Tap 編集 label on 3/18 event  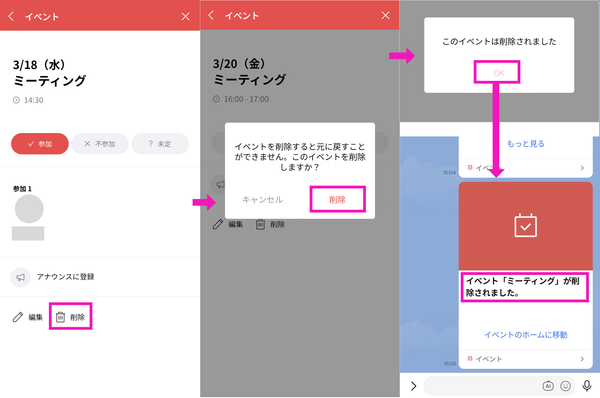[x=36, y=317]
